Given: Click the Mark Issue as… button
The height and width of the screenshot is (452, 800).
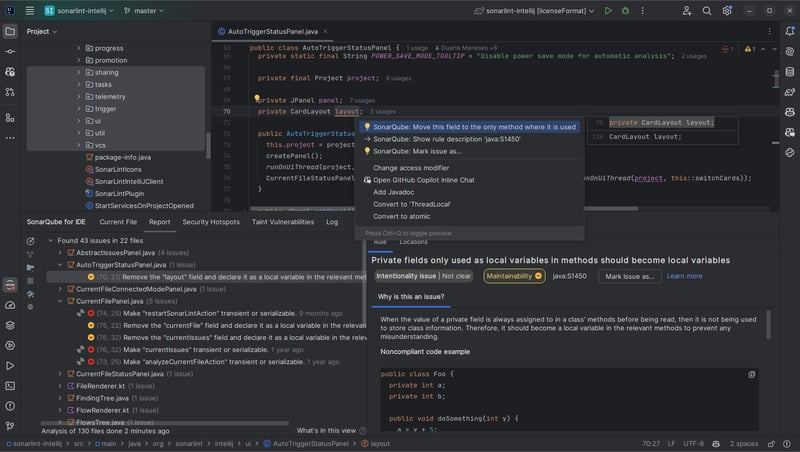Looking at the screenshot, I should point(630,276).
